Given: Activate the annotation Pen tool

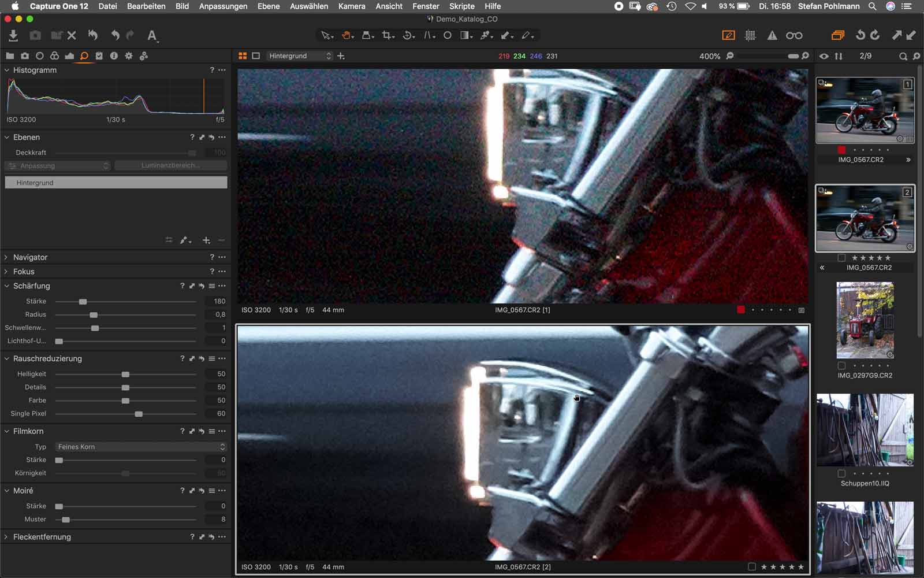Looking at the screenshot, I should point(526,35).
